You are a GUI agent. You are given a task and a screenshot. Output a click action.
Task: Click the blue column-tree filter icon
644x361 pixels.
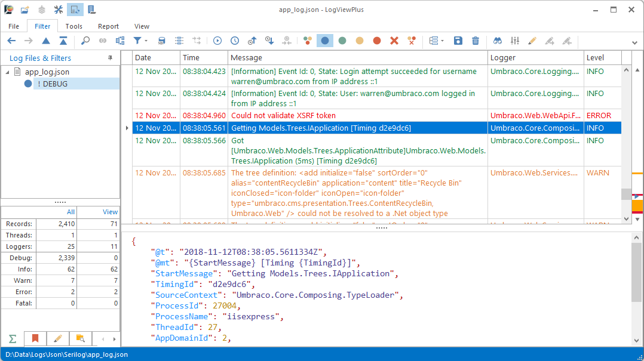[x=120, y=41]
